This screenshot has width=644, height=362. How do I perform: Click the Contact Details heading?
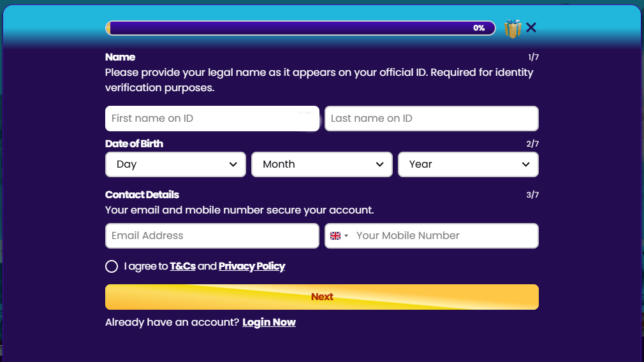point(142,195)
